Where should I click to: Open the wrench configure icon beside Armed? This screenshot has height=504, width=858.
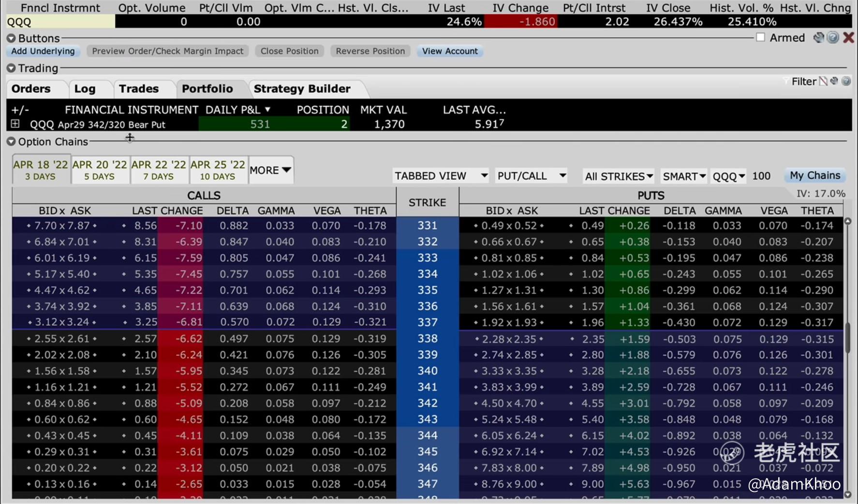pyautogui.click(x=818, y=38)
